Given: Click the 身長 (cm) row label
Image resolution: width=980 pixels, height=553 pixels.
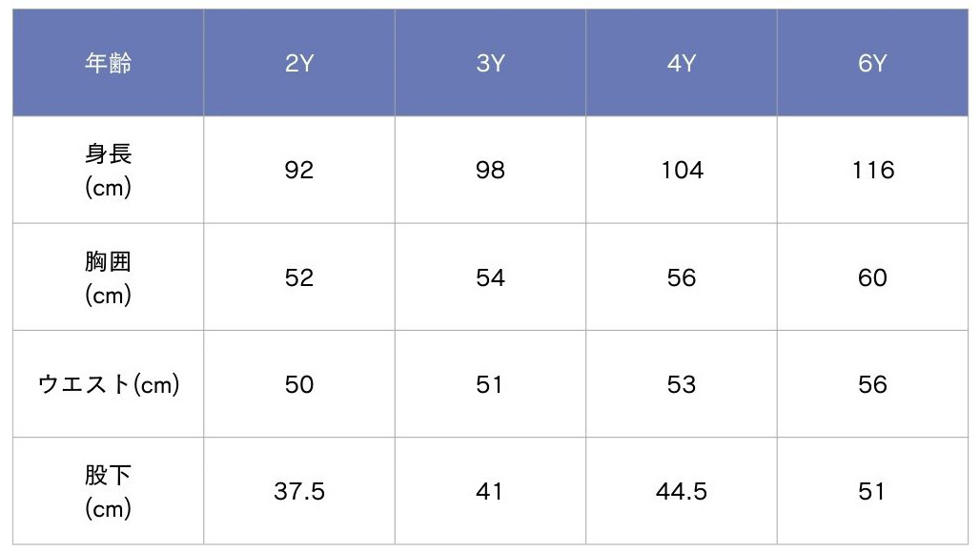Looking at the screenshot, I should click(108, 171).
